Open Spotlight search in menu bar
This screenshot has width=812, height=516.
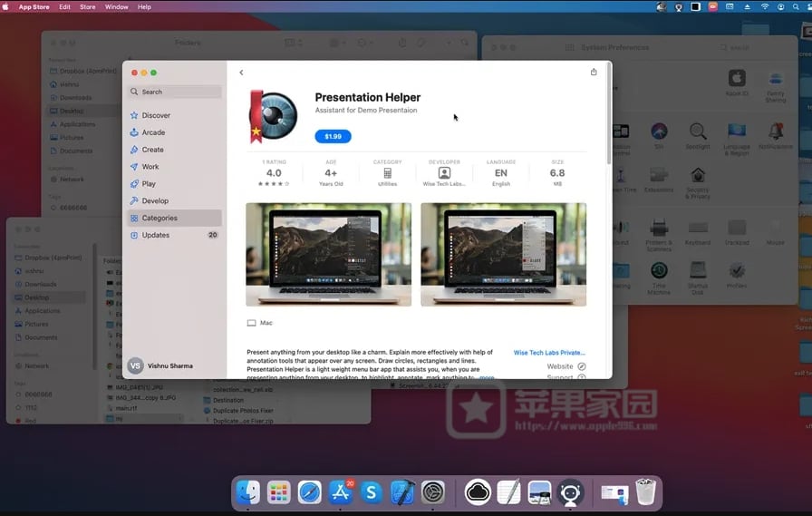pos(796,6)
